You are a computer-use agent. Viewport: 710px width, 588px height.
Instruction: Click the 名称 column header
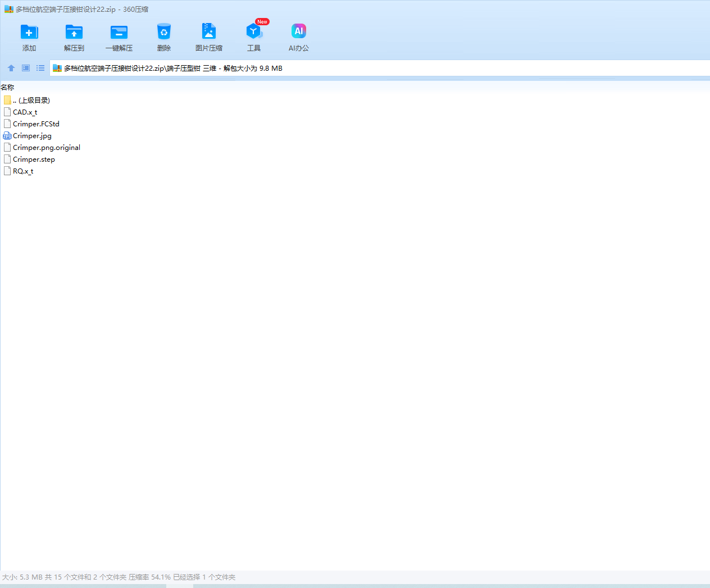(7, 87)
